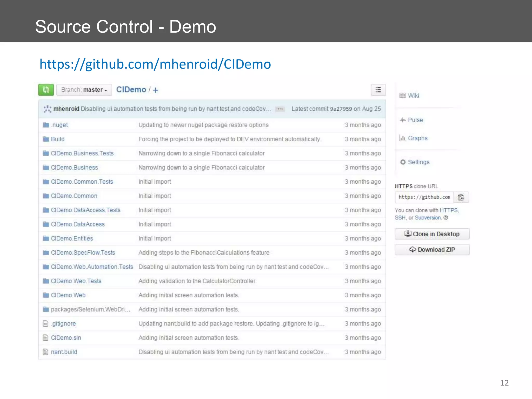Open the CIDemo.DataAccess.Tests folder
The image size is (532, 399).
86,210
